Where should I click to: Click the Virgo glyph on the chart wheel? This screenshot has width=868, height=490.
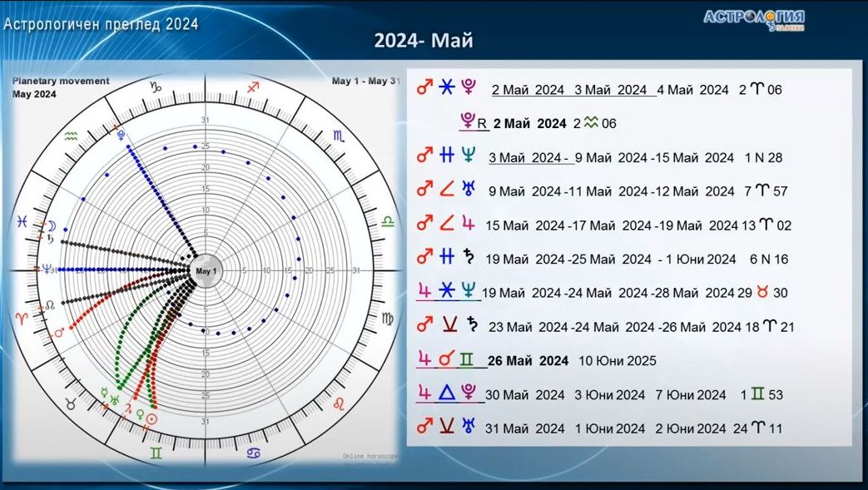388,319
